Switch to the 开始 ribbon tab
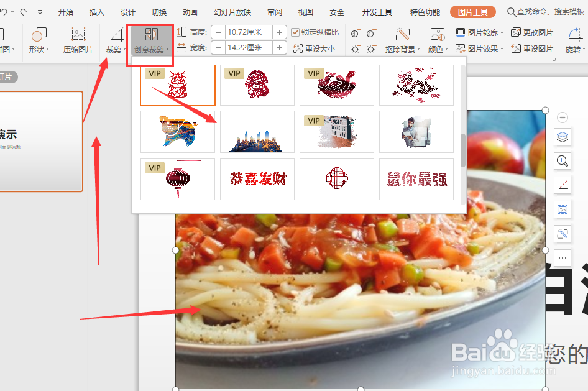The height and width of the screenshot is (391, 588). [x=66, y=11]
